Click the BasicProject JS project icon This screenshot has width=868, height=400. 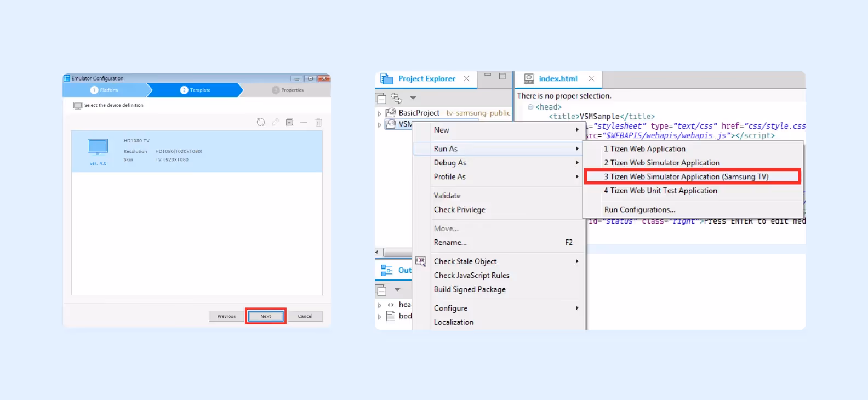click(391, 112)
